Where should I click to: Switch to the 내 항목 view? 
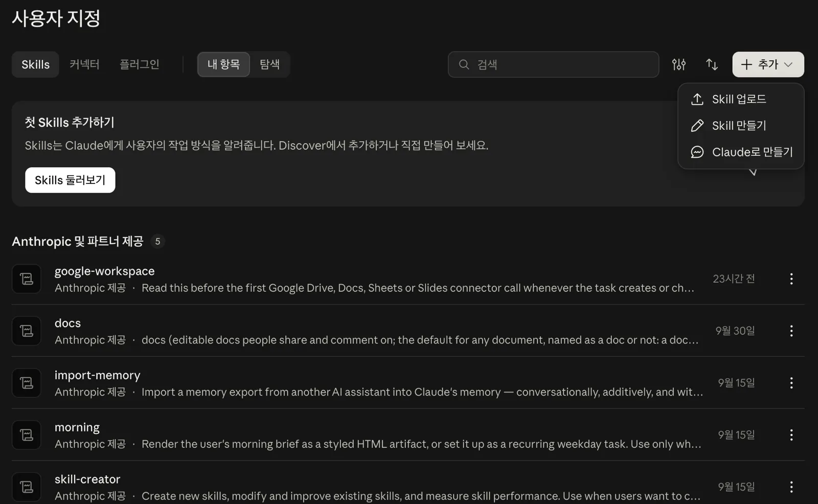(223, 64)
